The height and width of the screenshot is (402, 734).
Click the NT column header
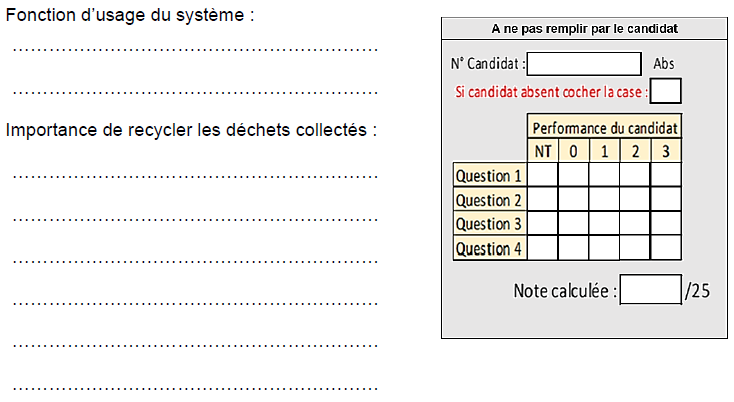point(543,151)
